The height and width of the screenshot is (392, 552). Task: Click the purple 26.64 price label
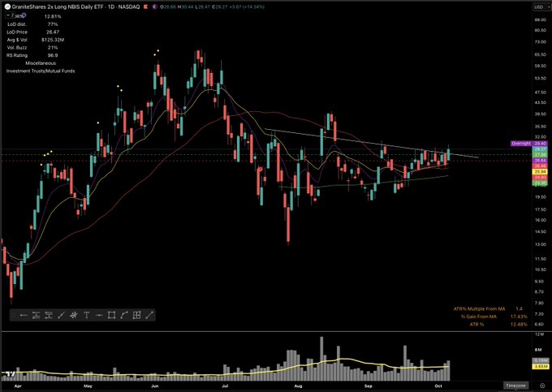click(x=541, y=161)
